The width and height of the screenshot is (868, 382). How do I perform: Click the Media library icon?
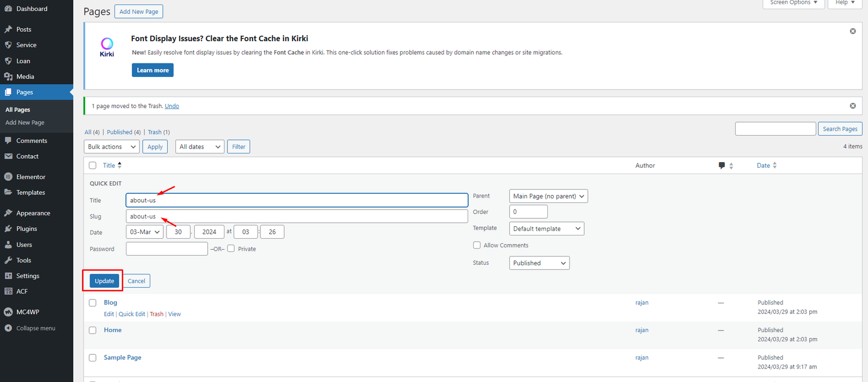pos(8,77)
